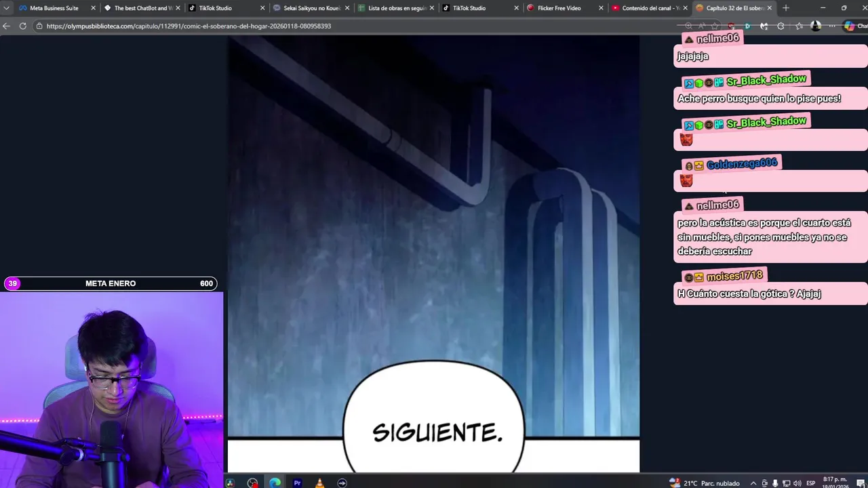Open the teal extension icon in toolbar
Image resolution: width=868 pixels, height=488 pixels.
[x=747, y=26]
